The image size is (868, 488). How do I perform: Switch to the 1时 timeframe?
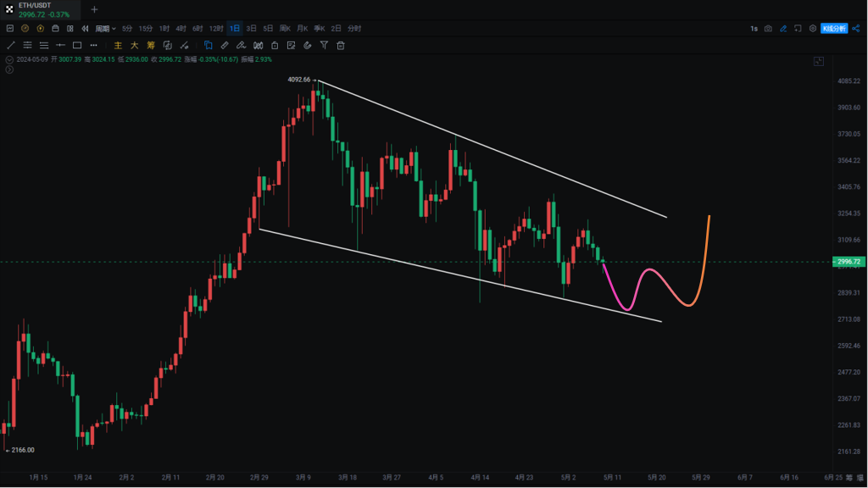164,28
